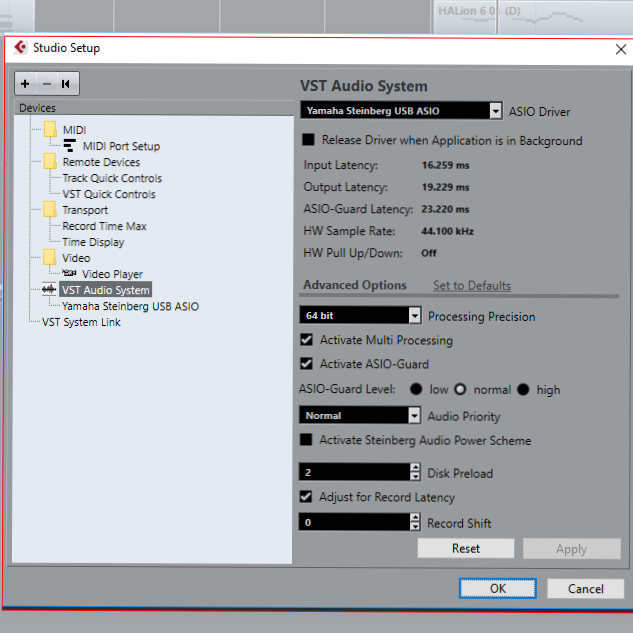633x633 pixels.
Task: Select Track Quick Controls in tree
Action: (112, 178)
